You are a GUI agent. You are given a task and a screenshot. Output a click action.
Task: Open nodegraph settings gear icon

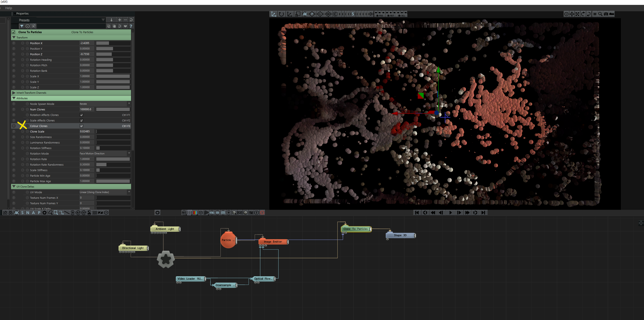pos(157,213)
